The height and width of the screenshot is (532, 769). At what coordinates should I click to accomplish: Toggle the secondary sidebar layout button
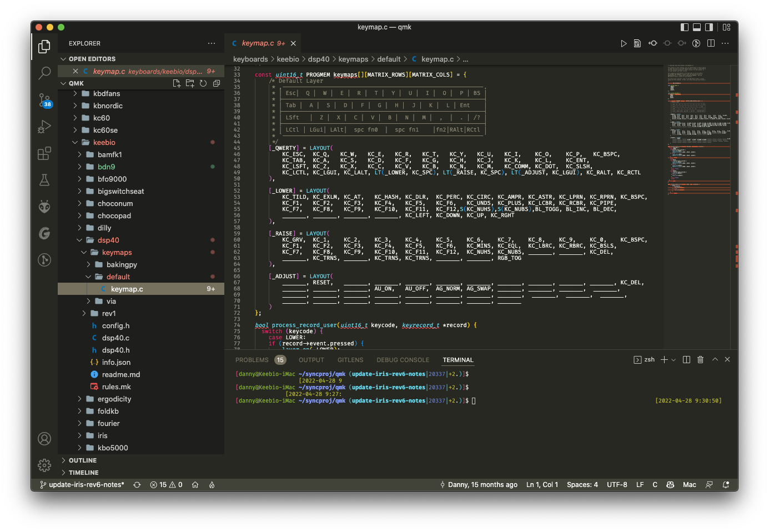[709, 27]
